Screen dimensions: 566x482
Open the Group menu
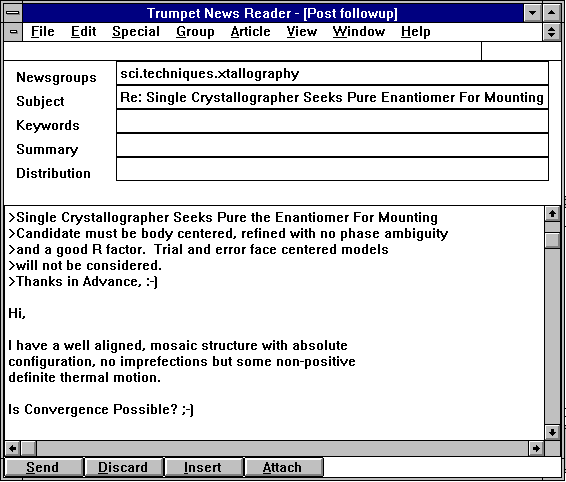[x=195, y=32]
